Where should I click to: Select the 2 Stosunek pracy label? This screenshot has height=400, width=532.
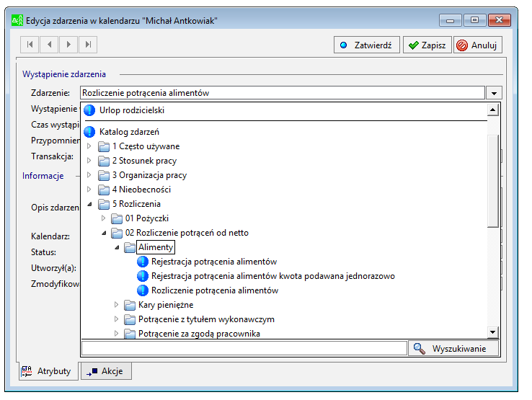(x=145, y=161)
